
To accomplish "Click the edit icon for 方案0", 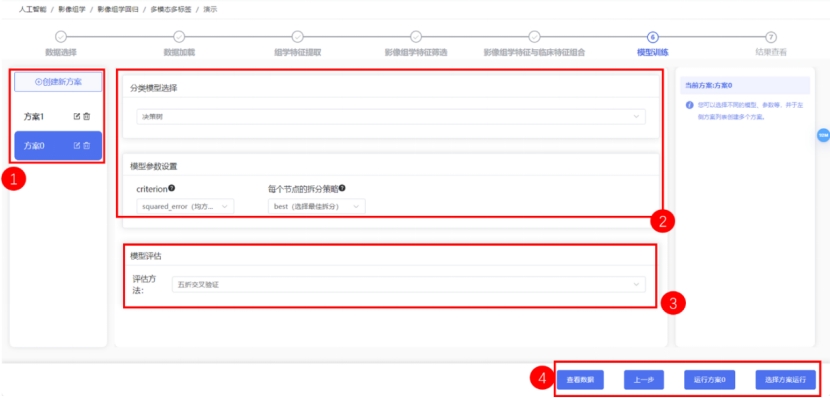I will tap(77, 146).
